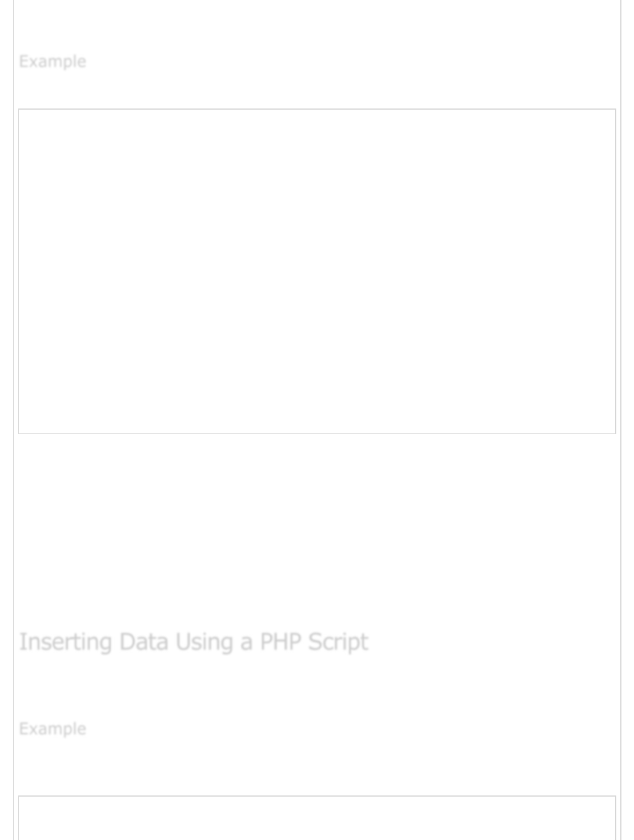The height and width of the screenshot is (840, 634).
Task: Click the top border of the bottom example box
Action: tap(317, 796)
